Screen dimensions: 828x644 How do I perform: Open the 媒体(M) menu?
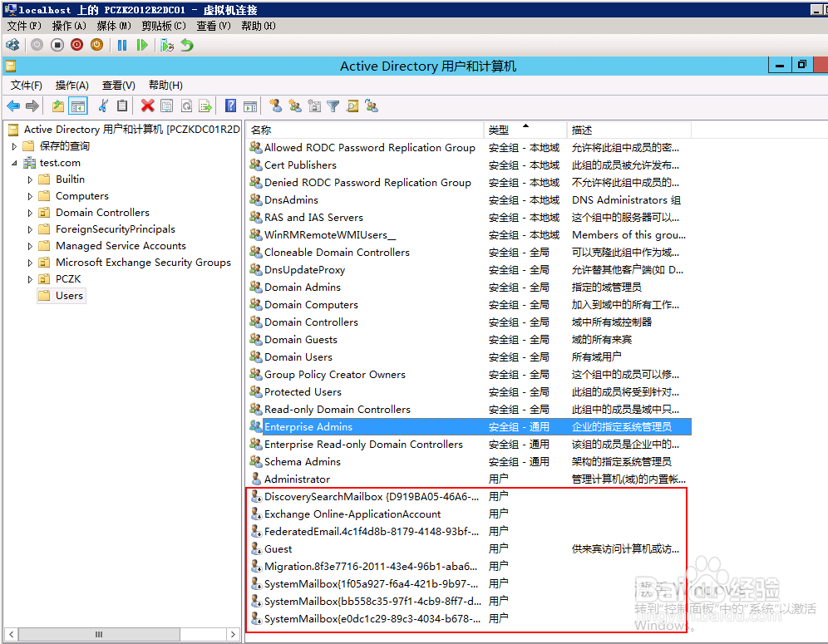coord(114,26)
